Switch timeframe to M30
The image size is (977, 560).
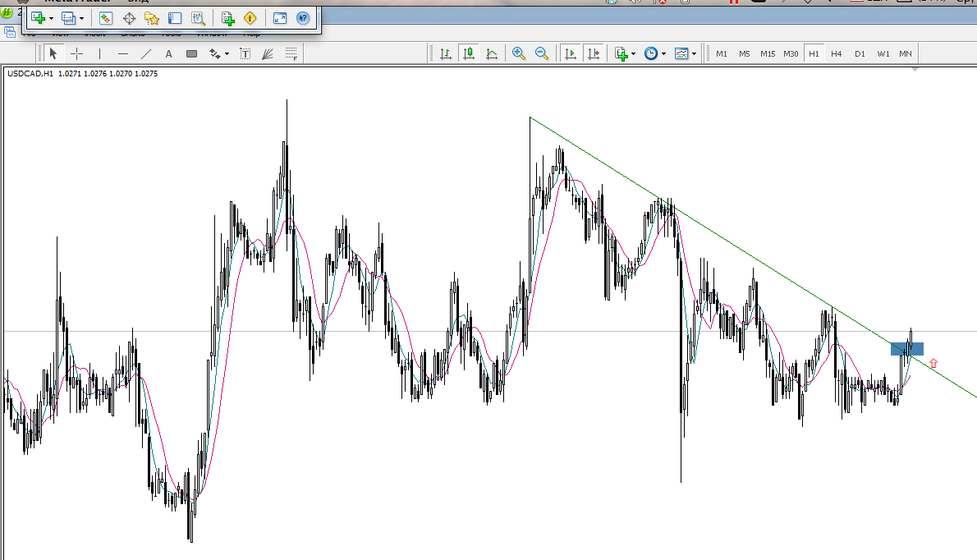coord(791,53)
